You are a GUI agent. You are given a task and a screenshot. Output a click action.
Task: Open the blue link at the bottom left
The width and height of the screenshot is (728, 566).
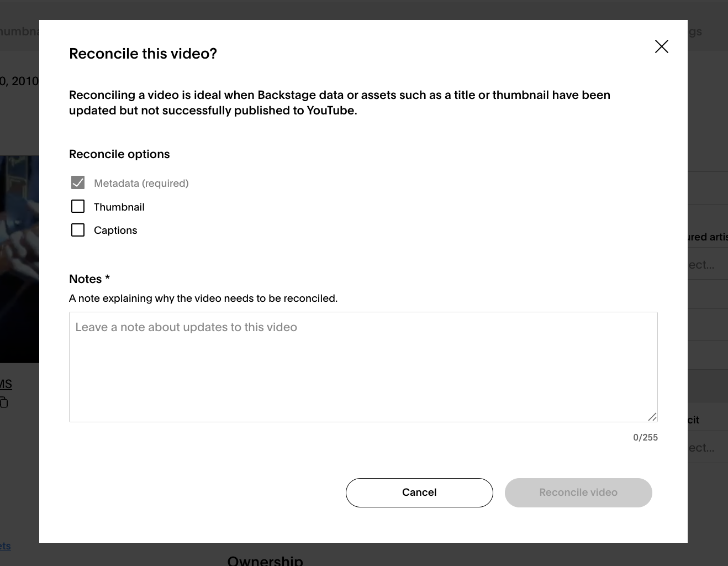pos(6,546)
